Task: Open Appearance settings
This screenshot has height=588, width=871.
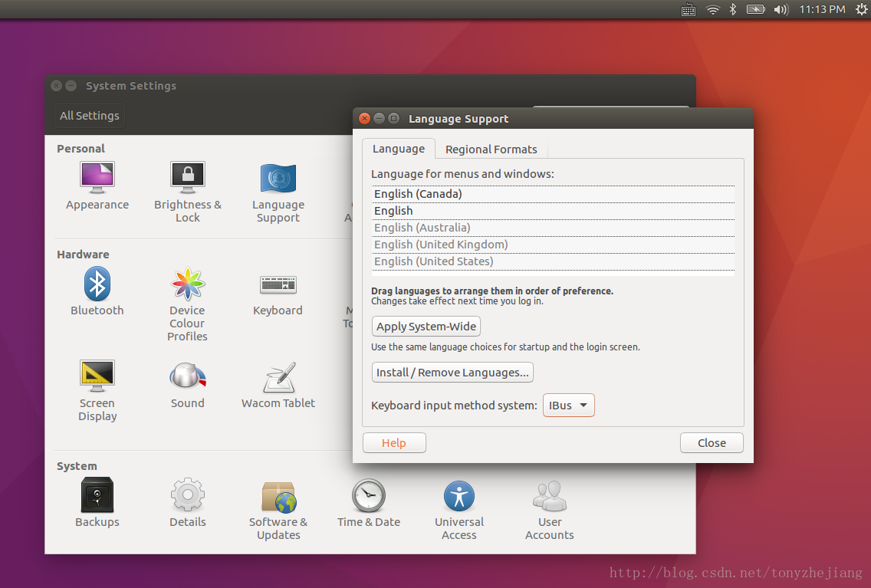Action: (x=97, y=186)
